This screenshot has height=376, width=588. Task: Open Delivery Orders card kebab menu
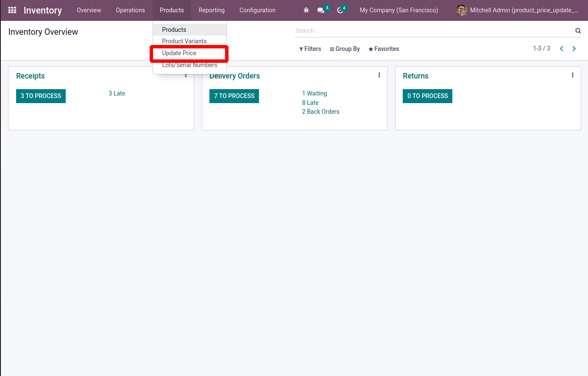(379, 75)
